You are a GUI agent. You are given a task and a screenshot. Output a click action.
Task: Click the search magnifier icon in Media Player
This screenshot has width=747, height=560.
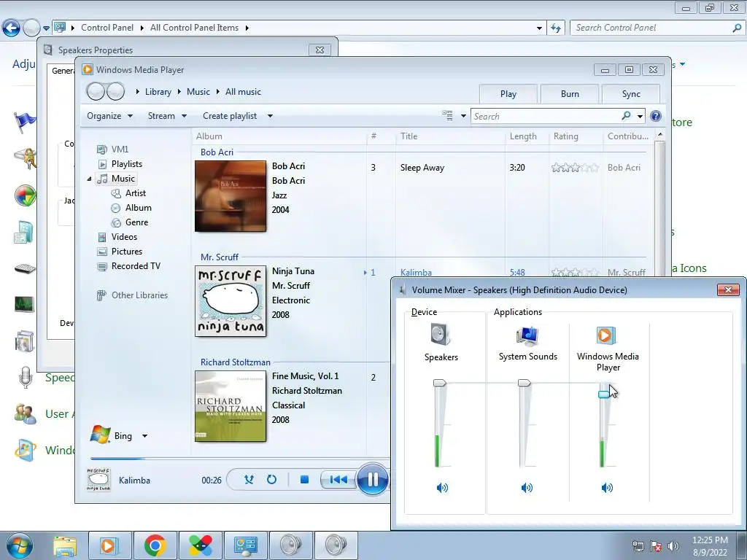click(626, 116)
